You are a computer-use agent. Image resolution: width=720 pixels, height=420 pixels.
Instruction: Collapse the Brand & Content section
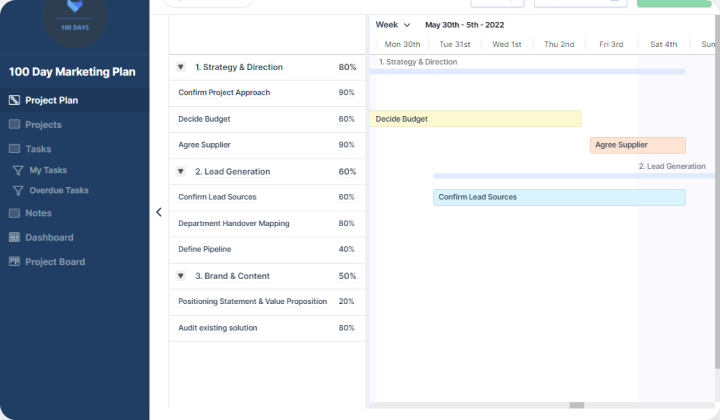(x=181, y=276)
